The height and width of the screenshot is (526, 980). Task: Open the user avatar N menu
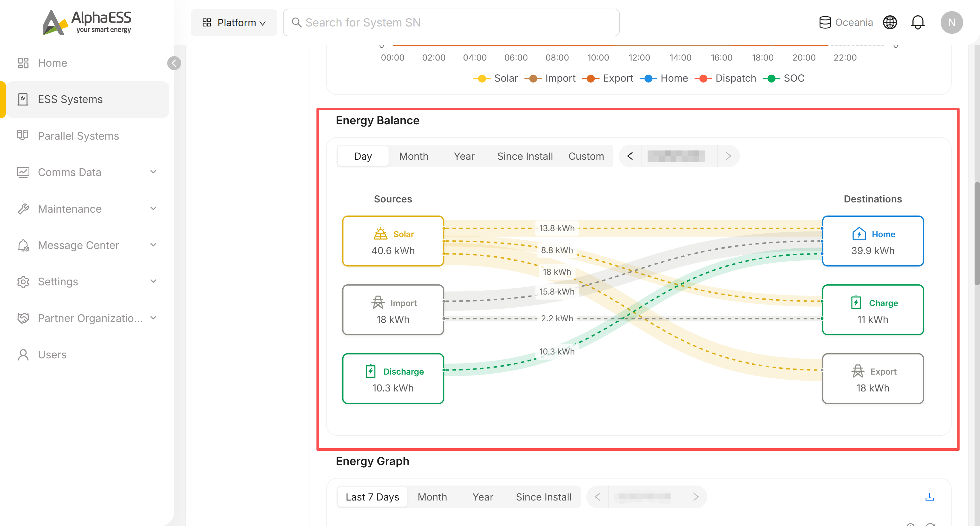pos(952,22)
